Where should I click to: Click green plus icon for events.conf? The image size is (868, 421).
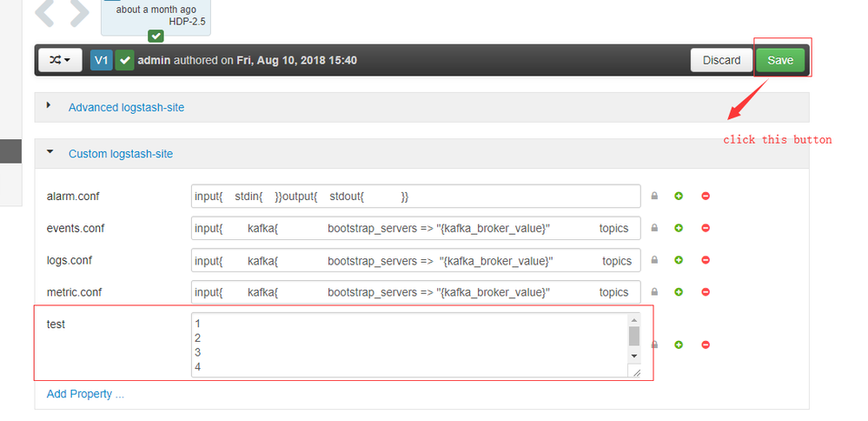coord(679,228)
